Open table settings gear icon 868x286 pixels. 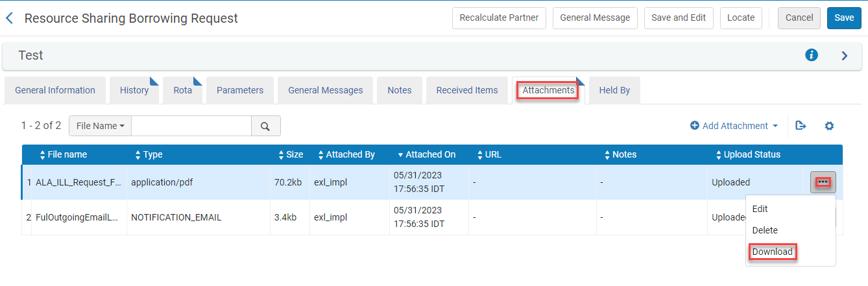tap(829, 126)
